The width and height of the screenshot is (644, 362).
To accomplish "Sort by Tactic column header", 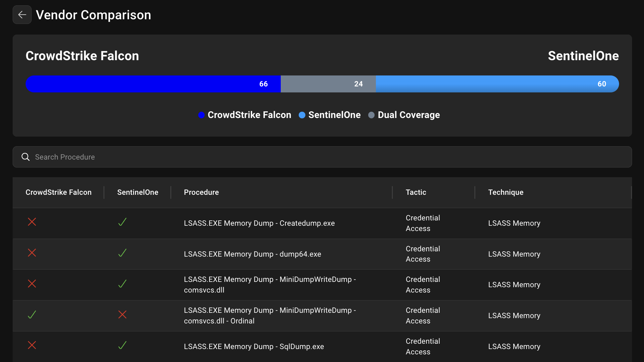I will pos(416,192).
